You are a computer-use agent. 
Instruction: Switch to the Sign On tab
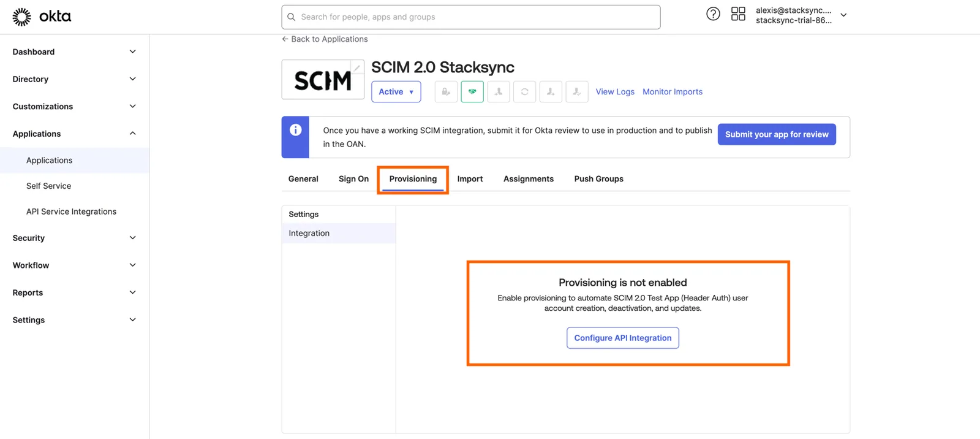point(353,179)
